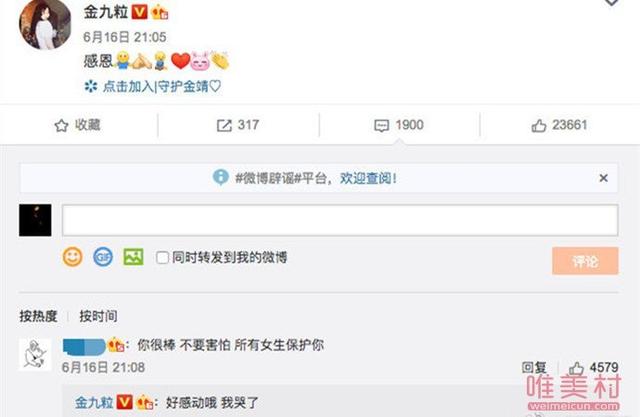Like the post via the 23661 thumbs-up
The height and width of the screenshot is (417, 640).
tap(539, 125)
